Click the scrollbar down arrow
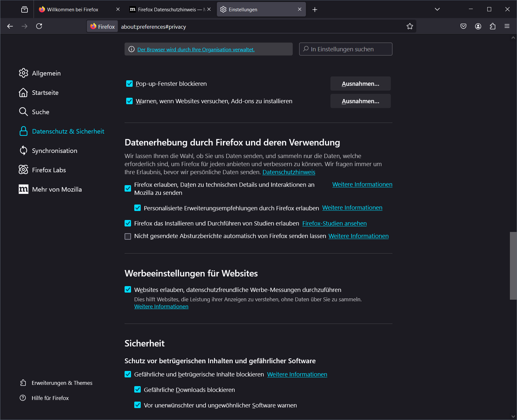517x420 pixels. point(513,416)
